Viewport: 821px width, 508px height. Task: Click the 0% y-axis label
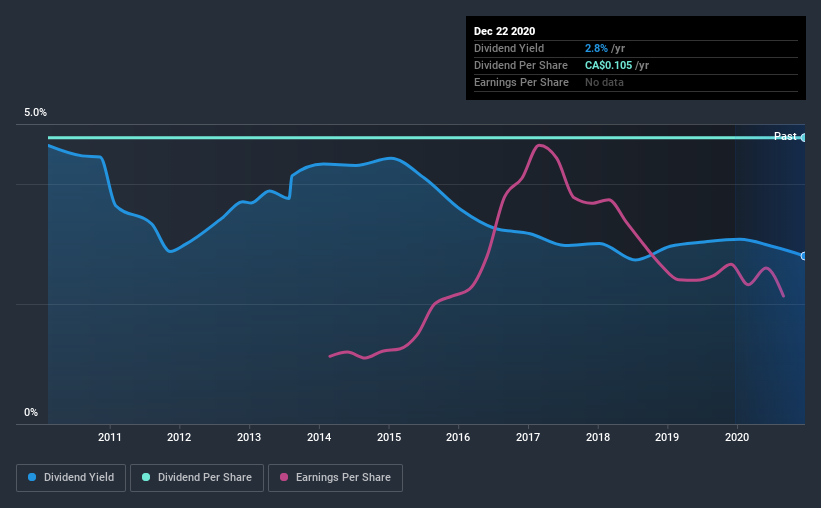click(31, 413)
